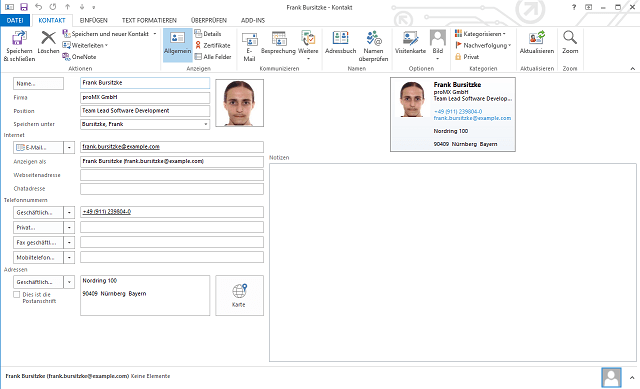Show Alle Felder view
The image size is (640, 389).
(213, 57)
